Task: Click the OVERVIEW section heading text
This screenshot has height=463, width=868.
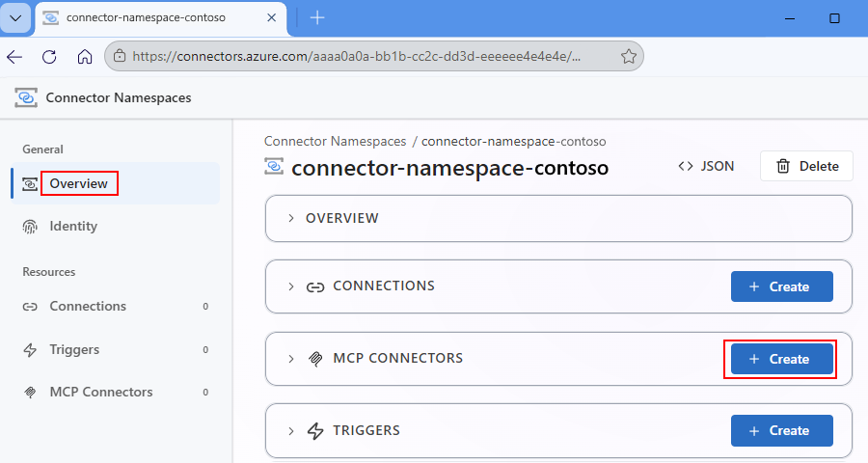Action: click(342, 218)
